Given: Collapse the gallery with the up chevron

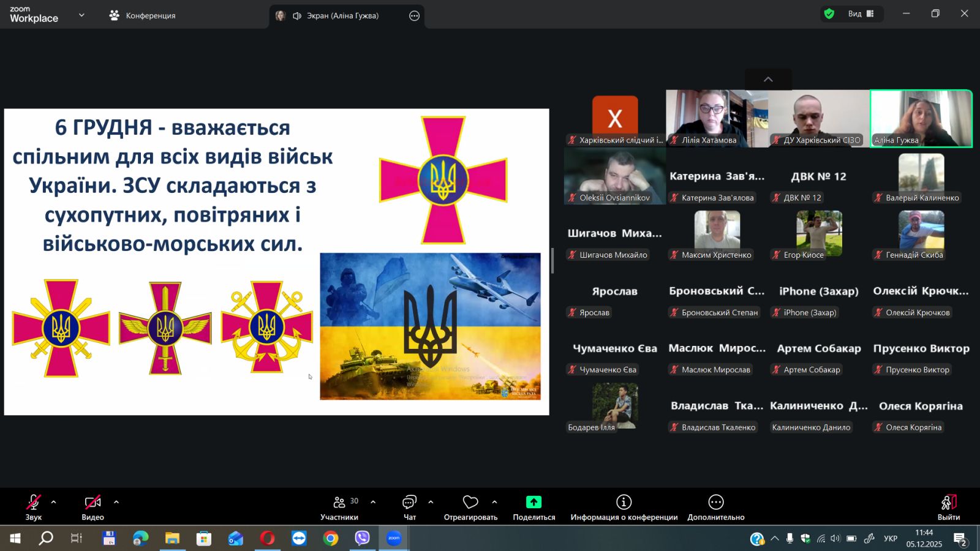Looking at the screenshot, I should (768, 80).
